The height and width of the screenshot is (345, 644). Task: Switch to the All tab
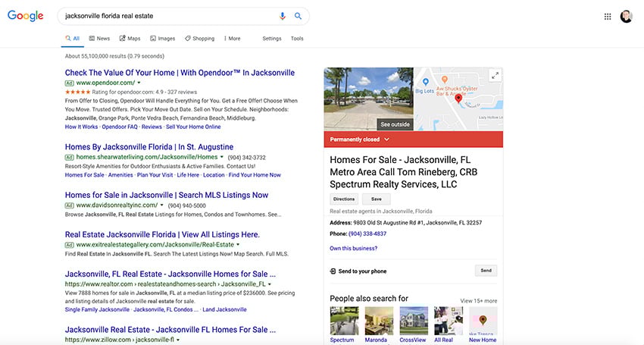click(72, 38)
